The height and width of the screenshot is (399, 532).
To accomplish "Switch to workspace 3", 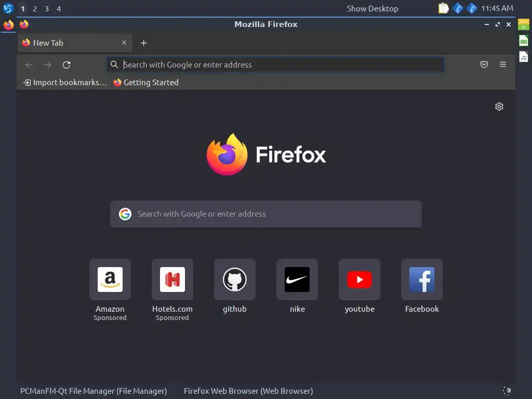I will (x=47, y=9).
